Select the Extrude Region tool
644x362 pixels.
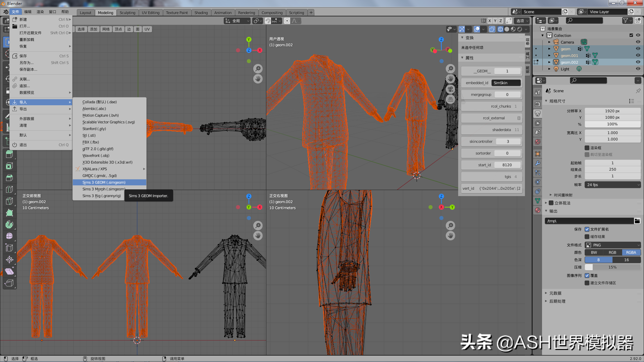[x=9, y=154]
